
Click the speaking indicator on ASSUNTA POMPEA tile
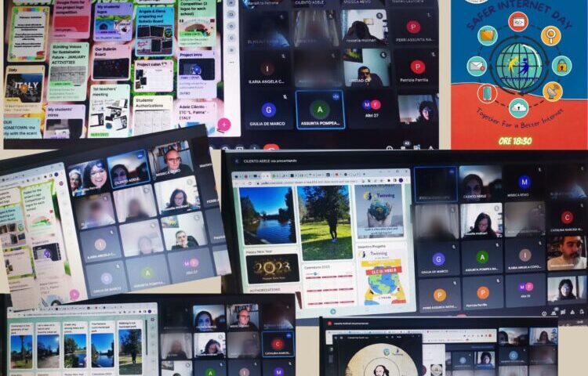[336, 96]
